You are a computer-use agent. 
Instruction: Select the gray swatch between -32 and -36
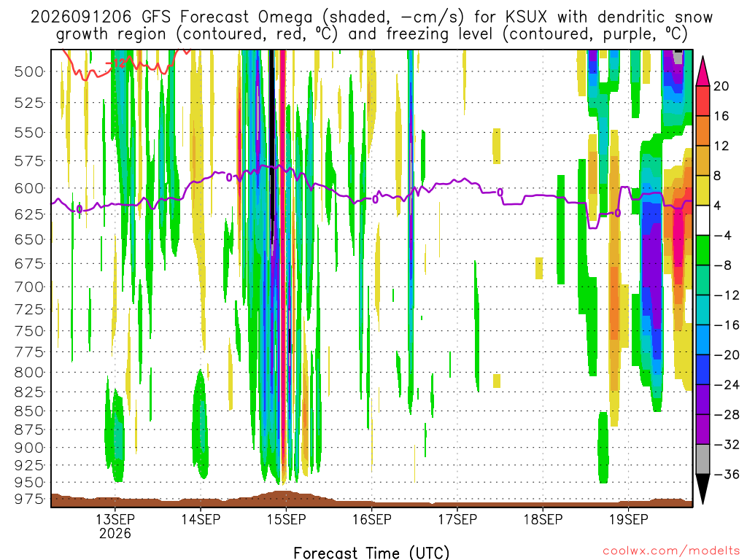coord(703,459)
